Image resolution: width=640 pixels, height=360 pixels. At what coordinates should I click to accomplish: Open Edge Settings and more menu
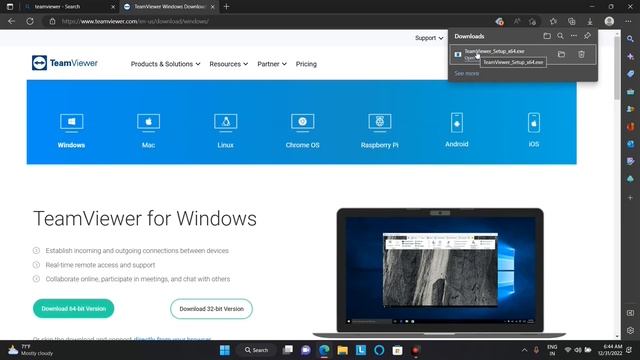[628, 21]
